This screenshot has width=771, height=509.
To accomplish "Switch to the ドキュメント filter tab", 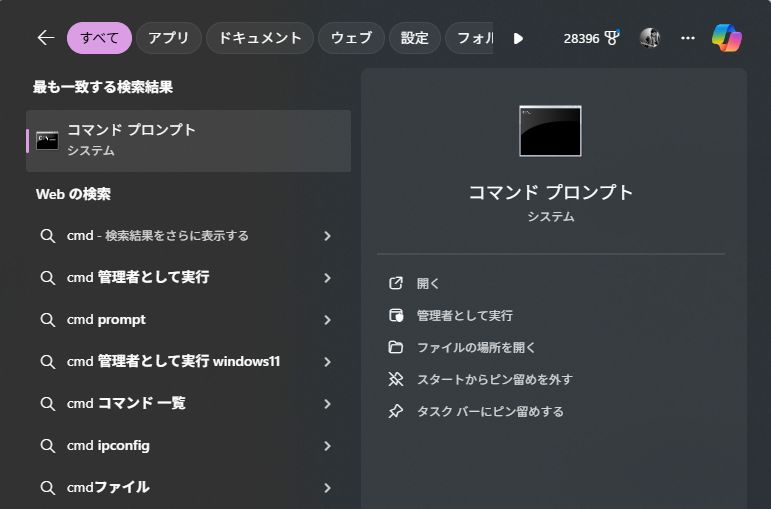I will click(x=260, y=38).
